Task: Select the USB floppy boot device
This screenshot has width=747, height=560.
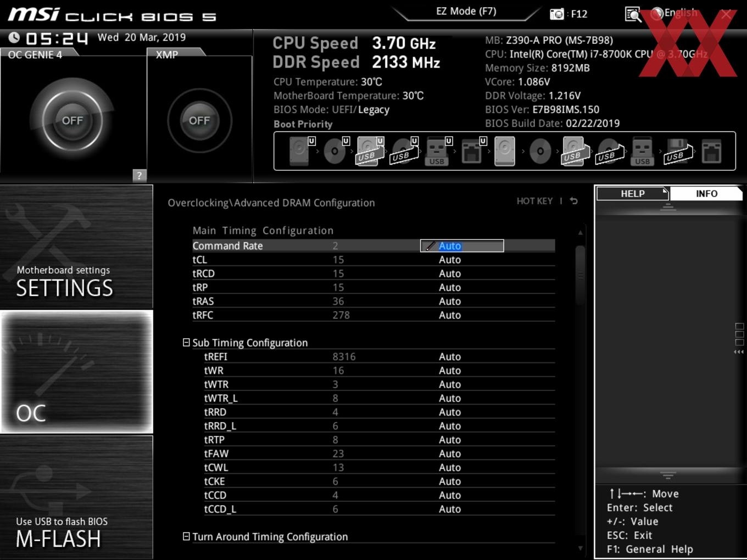Action: 678,151
